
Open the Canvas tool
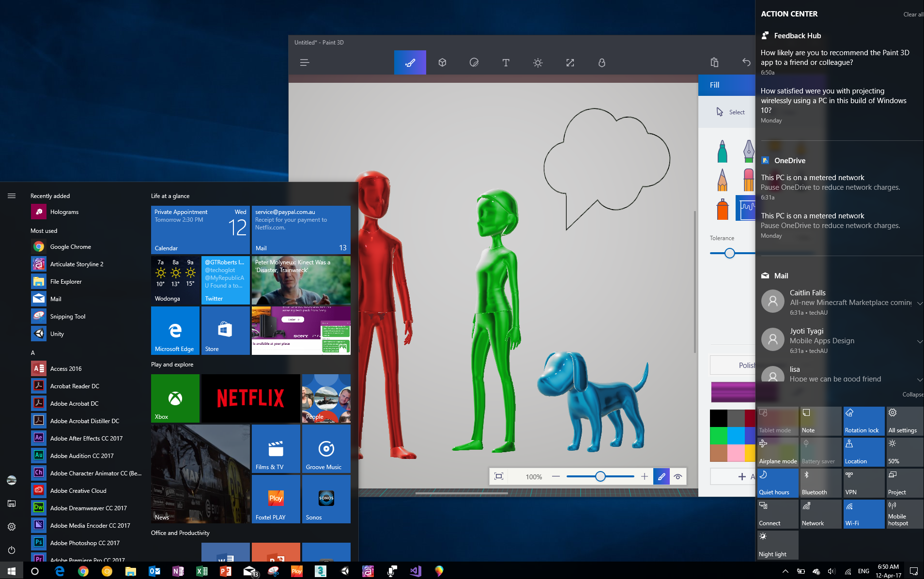click(x=570, y=62)
